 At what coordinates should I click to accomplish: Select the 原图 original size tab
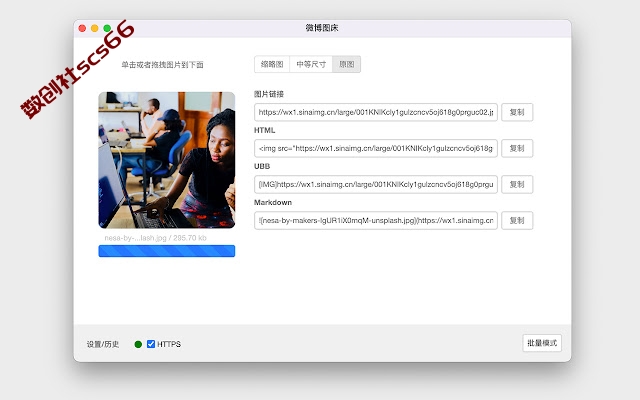coord(347,64)
